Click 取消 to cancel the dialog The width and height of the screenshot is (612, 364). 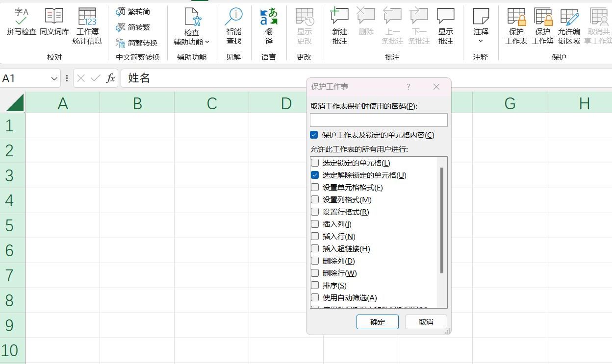[x=426, y=322]
